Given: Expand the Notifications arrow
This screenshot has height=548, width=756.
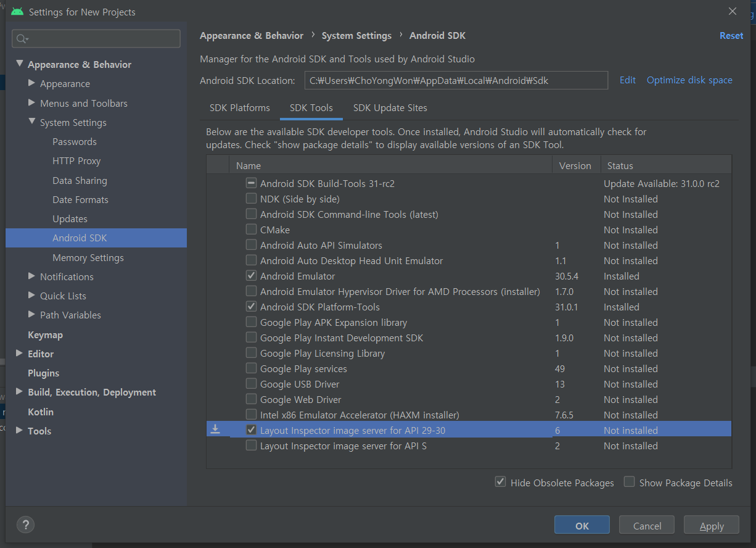Looking at the screenshot, I should point(32,276).
